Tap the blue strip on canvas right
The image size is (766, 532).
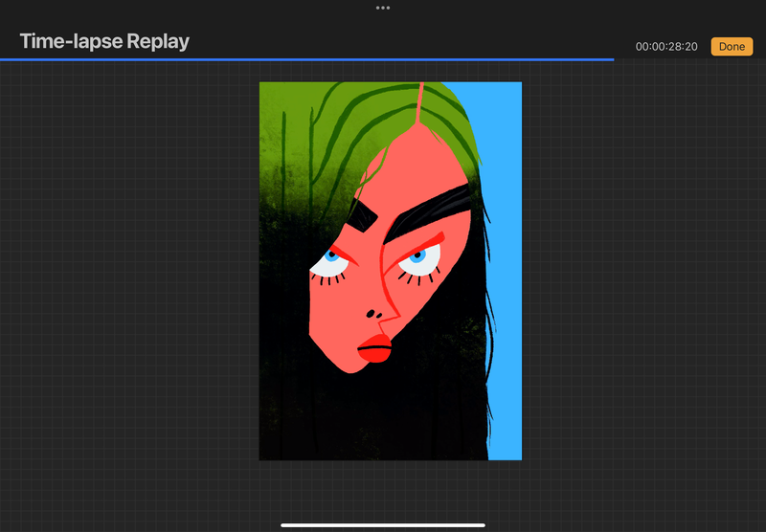coord(506,287)
